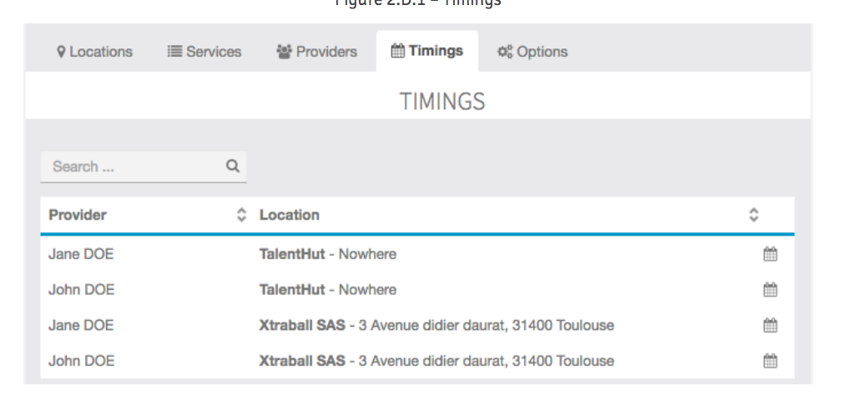Click the list icon on Services tab
The width and height of the screenshot is (868, 411).
(x=174, y=52)
